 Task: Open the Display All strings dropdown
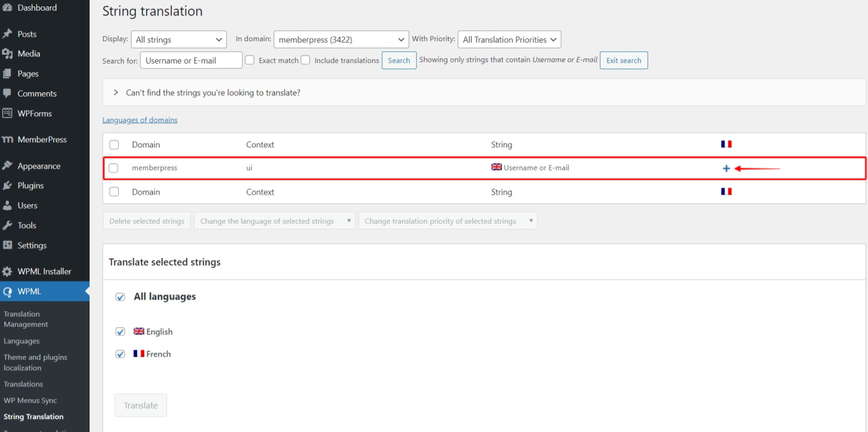point(179,39)
